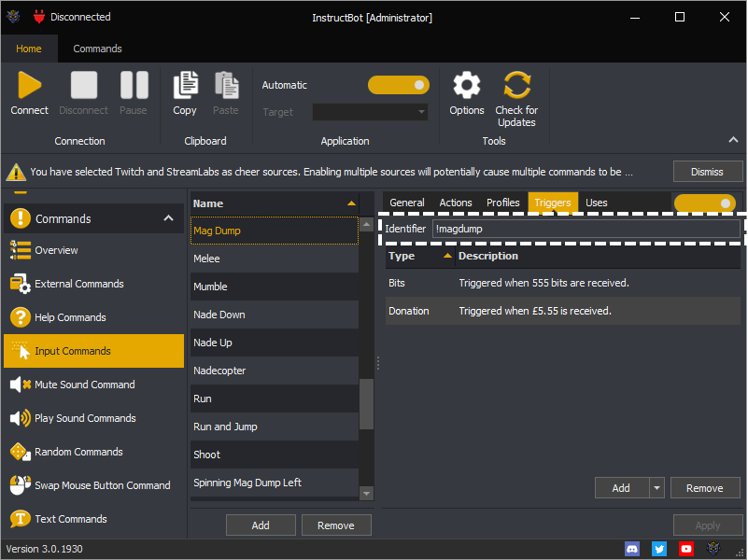Collapse the ribbon with the chevron
The image size is (748, 560).
(733, 140)
